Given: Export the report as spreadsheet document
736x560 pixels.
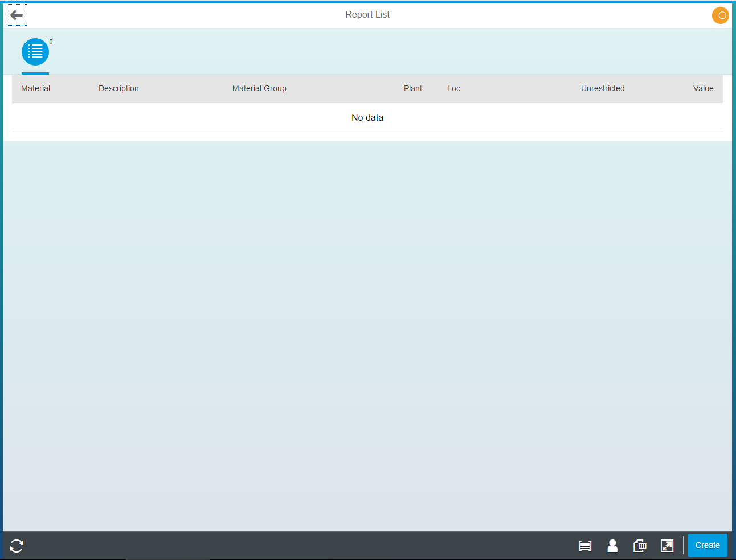Looking at the screenshot, I should (639, 546).
